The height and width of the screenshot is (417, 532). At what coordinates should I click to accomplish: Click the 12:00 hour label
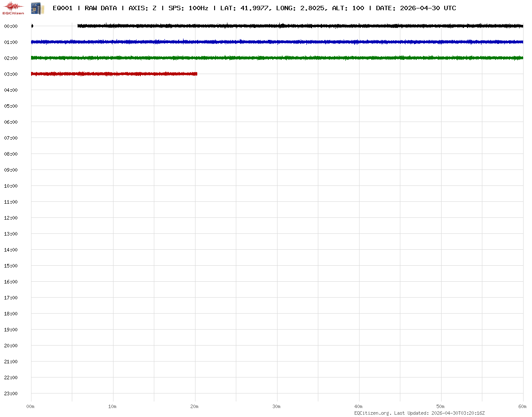pyautogui.click(x=11, y=218)
